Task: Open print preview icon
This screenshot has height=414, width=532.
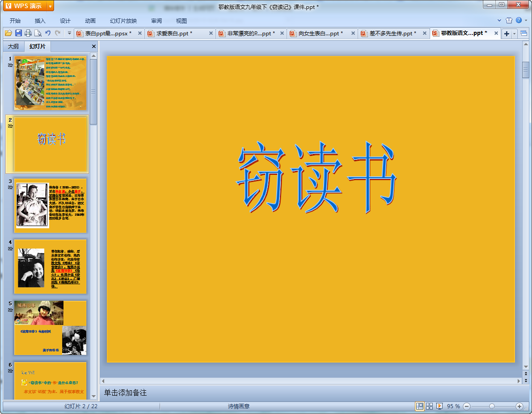Action: coord(38,33)
